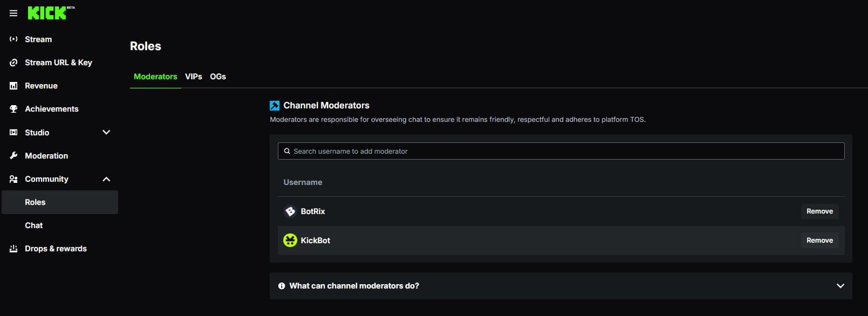
Task: Open Studio sidebar item
Action: (60, 133)
